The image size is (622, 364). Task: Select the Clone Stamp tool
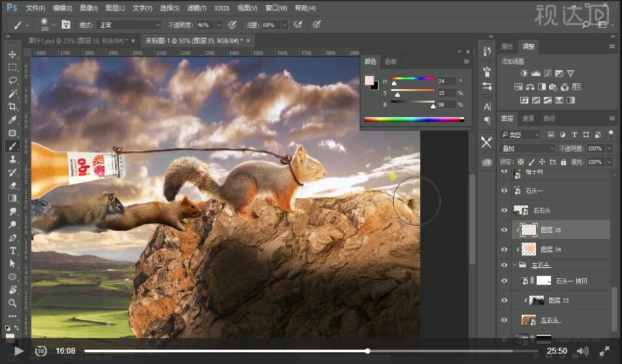pos(12,159)
